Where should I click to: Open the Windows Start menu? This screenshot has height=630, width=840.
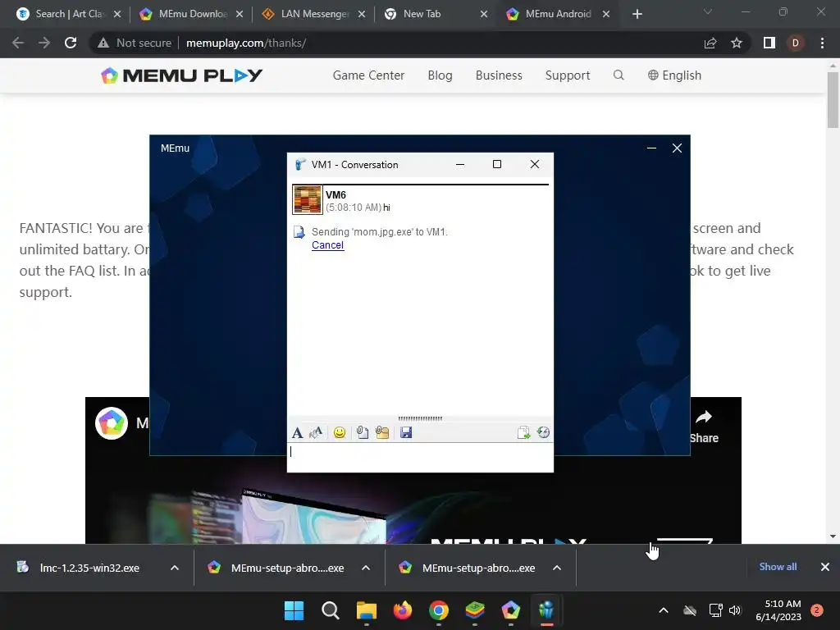coord(294,610)
